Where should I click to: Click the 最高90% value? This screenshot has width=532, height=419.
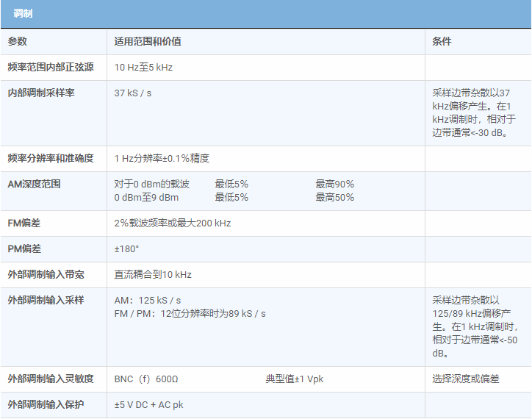coord(335,184)
